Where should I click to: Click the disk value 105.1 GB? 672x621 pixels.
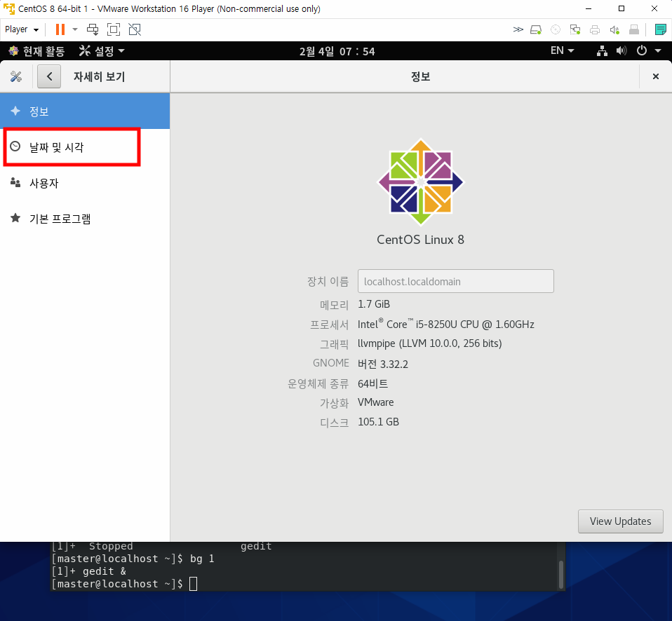(x=378, y=422)
